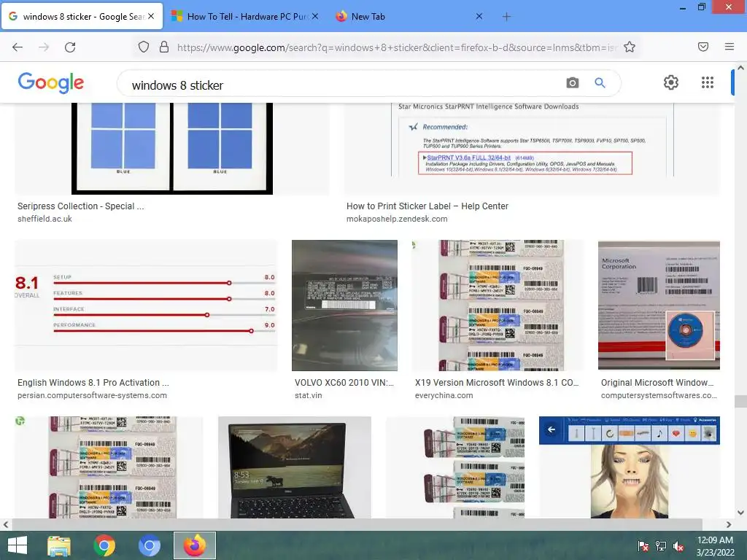Open the Dell laptop image thumbnail
Image resolution: width=747 pixels, height=560 pixels.
(295, 467)
